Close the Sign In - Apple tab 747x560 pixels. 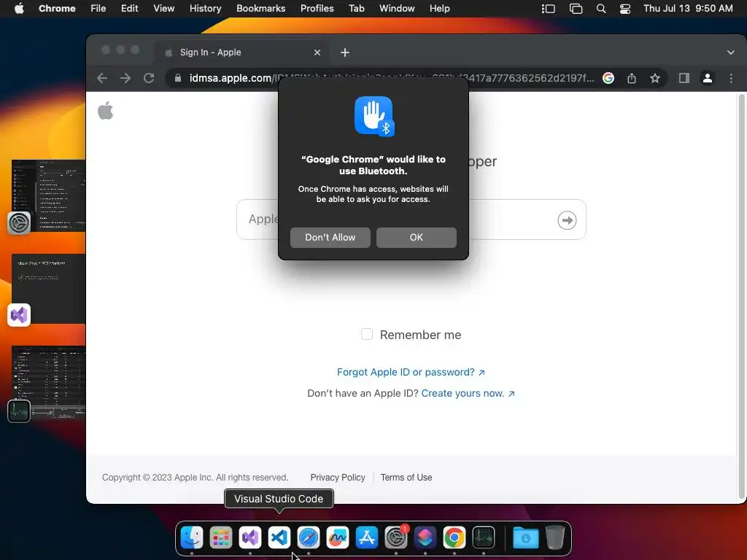tap(317, 52)
